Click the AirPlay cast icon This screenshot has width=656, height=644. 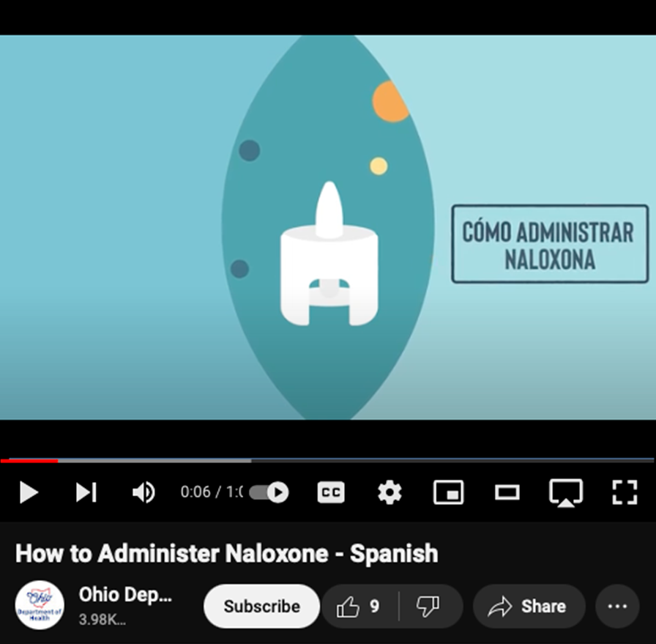tap(566, 492)
